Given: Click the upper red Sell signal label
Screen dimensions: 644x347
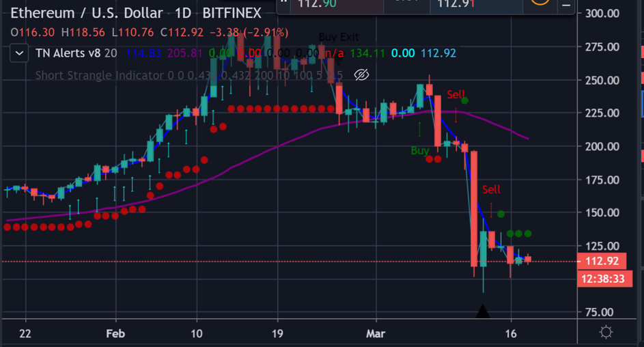Looking at the screenshot, I should 456,94.
